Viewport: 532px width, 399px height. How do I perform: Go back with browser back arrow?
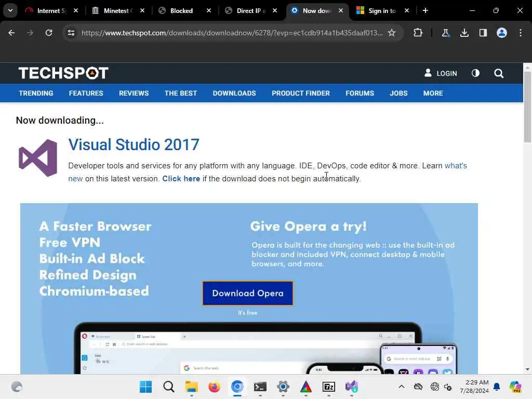pos(11,33)
